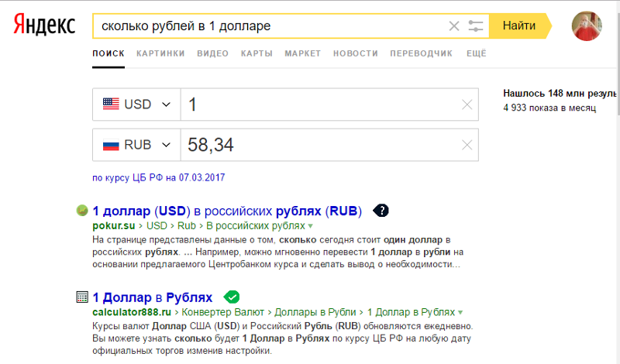Viewport: 620px width, 364px height.
Task: Clear the search query with the X icon
Action: point(454,26)
